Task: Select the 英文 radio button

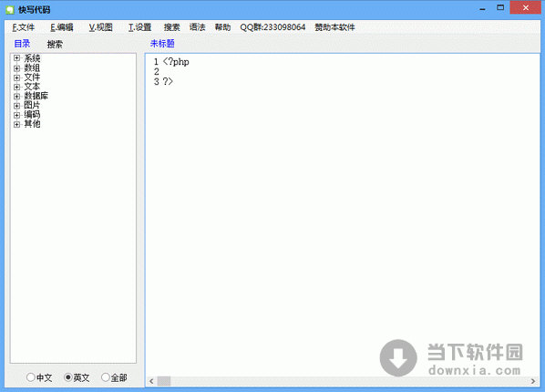Action: point(77,377)
